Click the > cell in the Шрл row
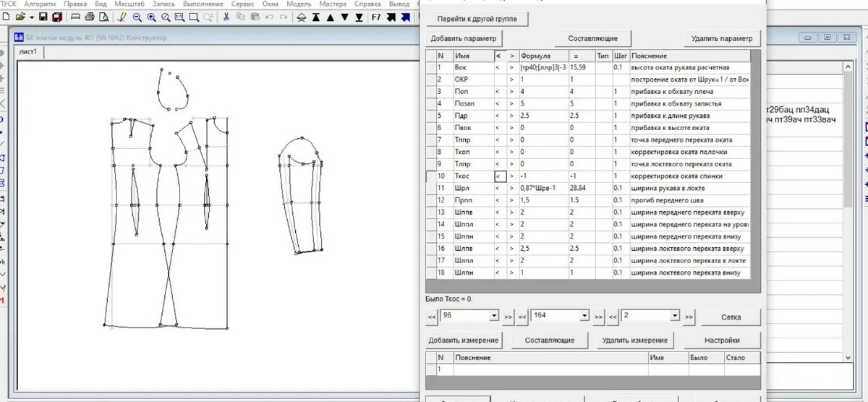 [x=511, y=188]
